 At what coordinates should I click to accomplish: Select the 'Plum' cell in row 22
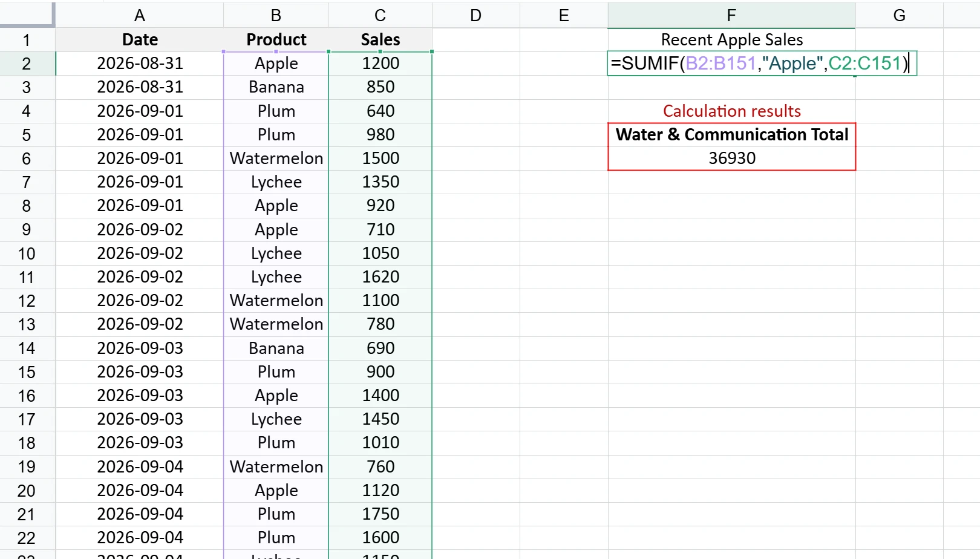click(276, 537)
